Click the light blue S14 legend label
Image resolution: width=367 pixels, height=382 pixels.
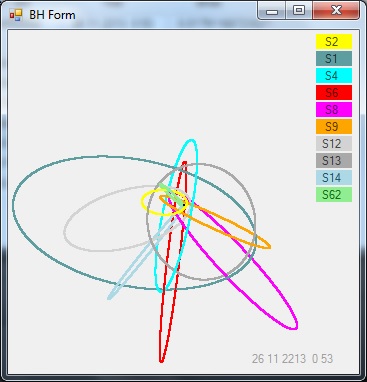tap(334, 178)
